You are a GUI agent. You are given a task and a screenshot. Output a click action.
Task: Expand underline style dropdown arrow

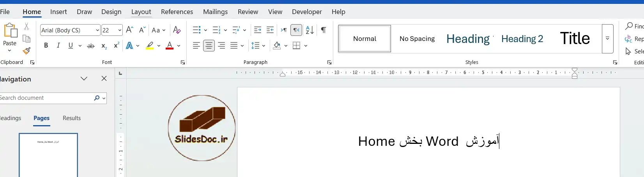[80, 46]
